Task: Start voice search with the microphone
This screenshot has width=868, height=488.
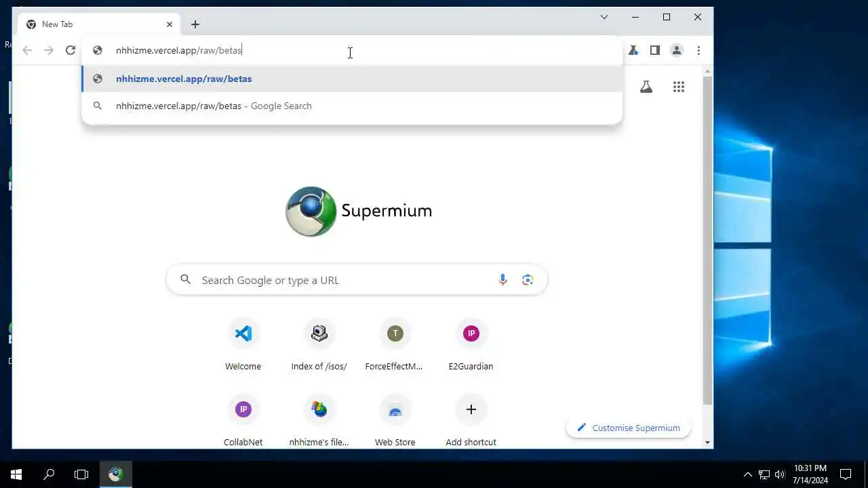Action: pos(502,280)
